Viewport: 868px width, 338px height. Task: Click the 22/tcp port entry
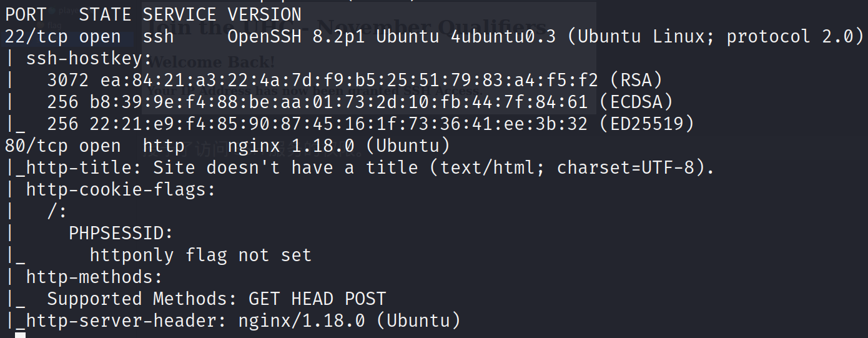[36, 36]
